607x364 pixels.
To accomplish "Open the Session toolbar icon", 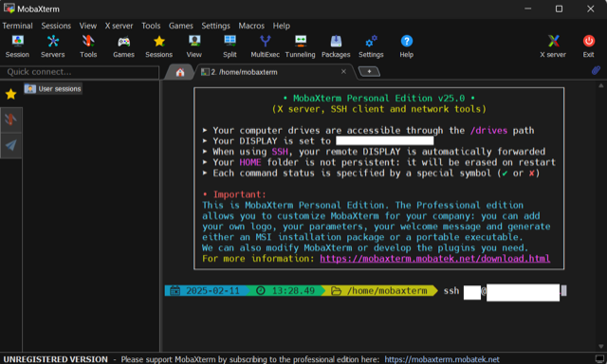I will point(17,46).
